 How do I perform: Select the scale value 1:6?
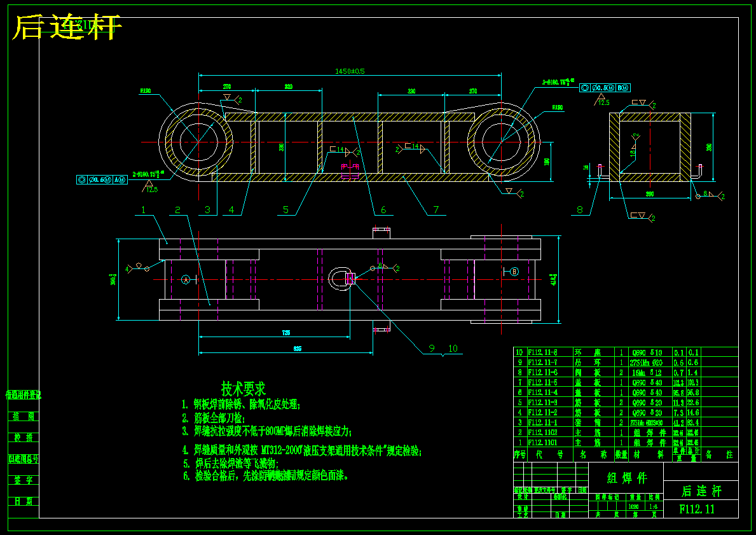coord(653,506)
